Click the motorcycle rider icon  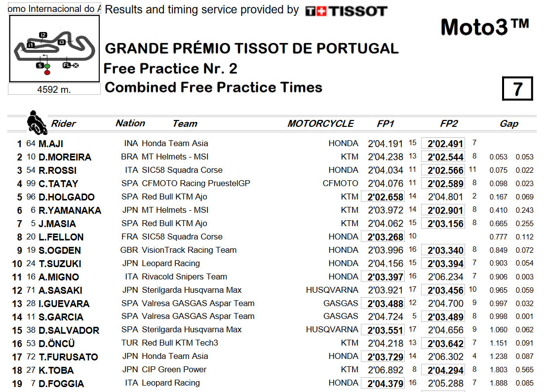tap(37, 123)
